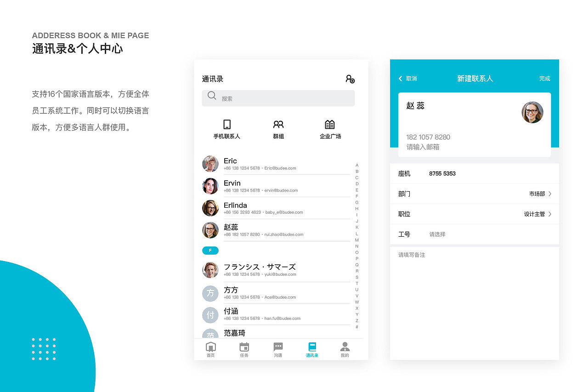Screen dimensions: 588x392
Task: Tap 方方 letter avatar
Action: [x=210, y=293]
